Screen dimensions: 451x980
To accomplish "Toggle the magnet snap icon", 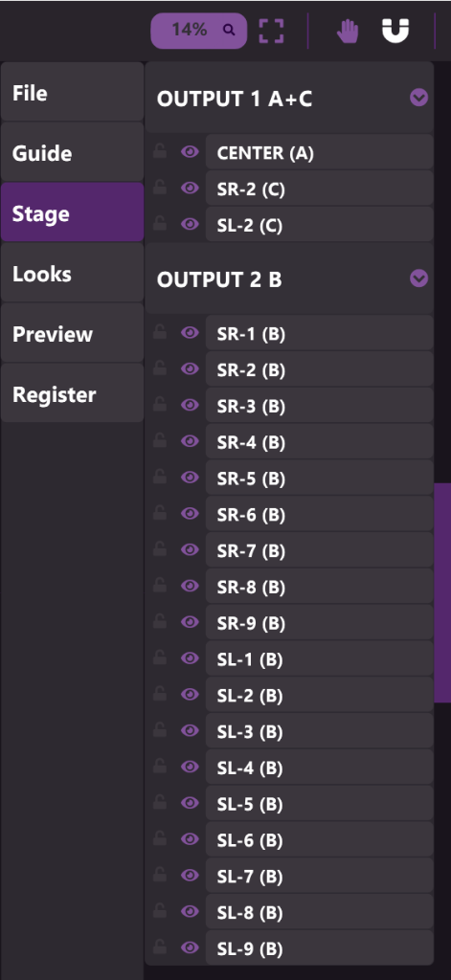I will (395, 31).
